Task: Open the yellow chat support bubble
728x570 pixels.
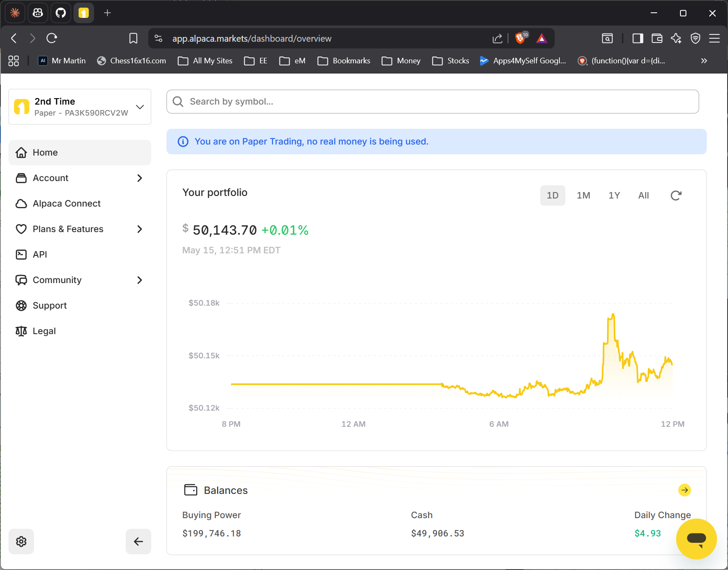Action: pyautogui.click(x=697, y=539)
